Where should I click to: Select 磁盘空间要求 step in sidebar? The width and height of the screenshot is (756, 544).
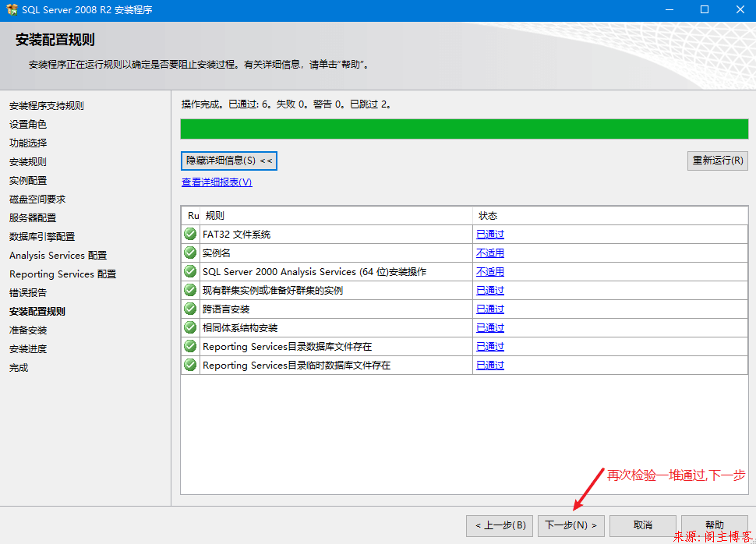(x=37, y=200)
